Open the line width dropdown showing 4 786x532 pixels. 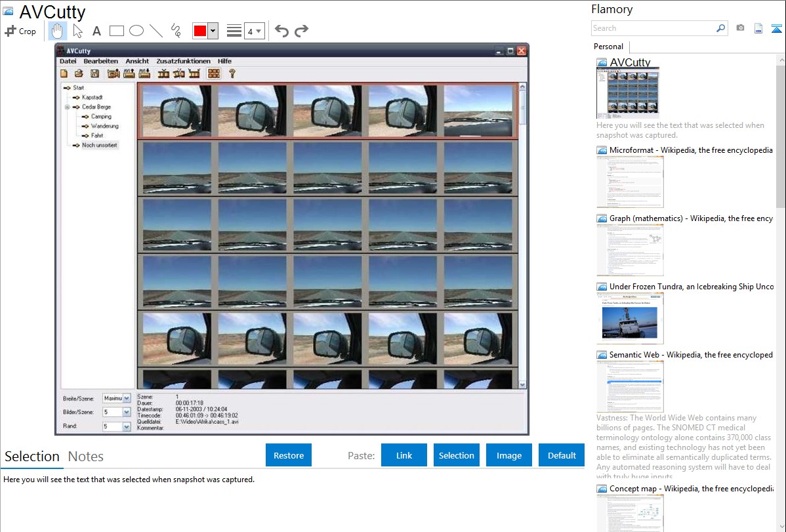tap(254, 31)
